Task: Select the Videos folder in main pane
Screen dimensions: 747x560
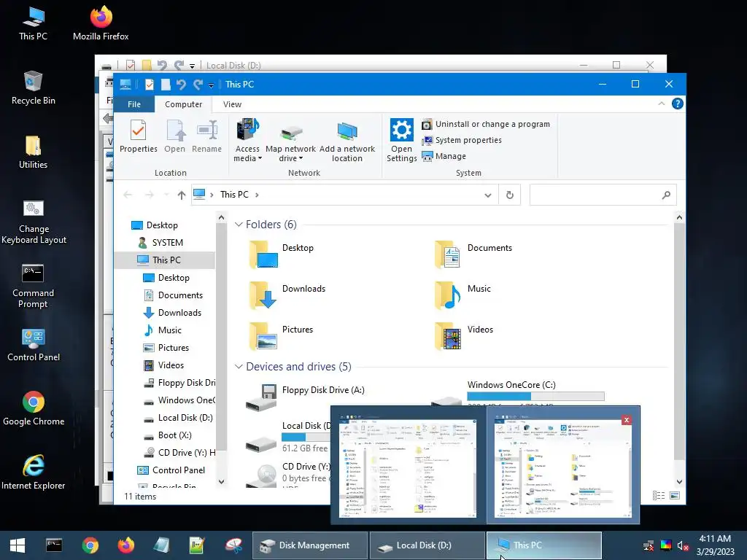Action: tap(463, 336)
